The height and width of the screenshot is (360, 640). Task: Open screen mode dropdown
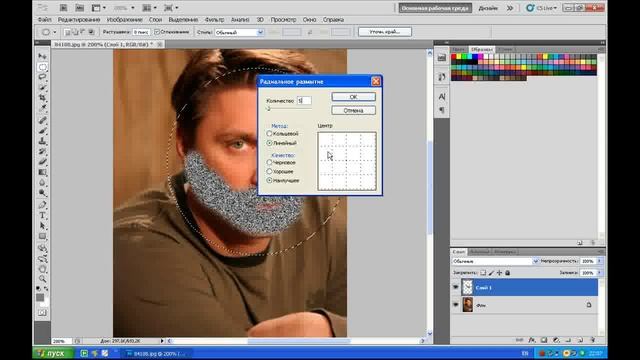click(x=170, y=8)
